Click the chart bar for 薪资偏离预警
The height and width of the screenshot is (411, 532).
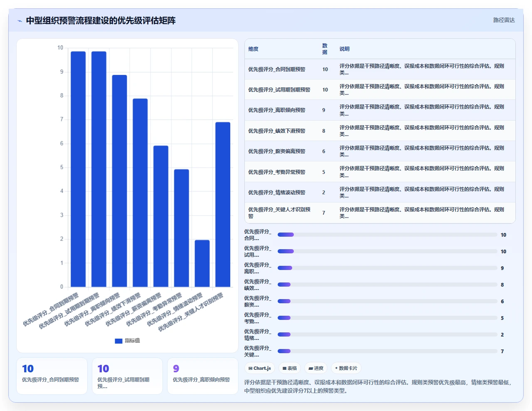[x=161, y=216]
